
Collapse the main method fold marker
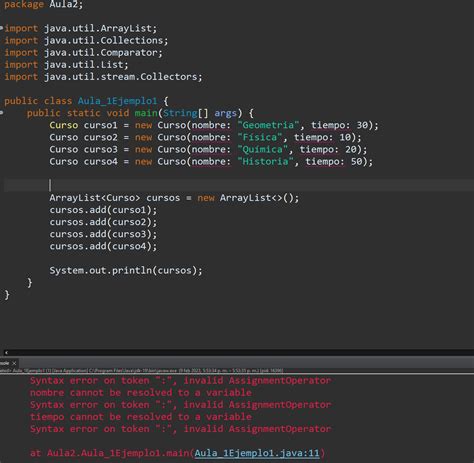coord(2,113)
